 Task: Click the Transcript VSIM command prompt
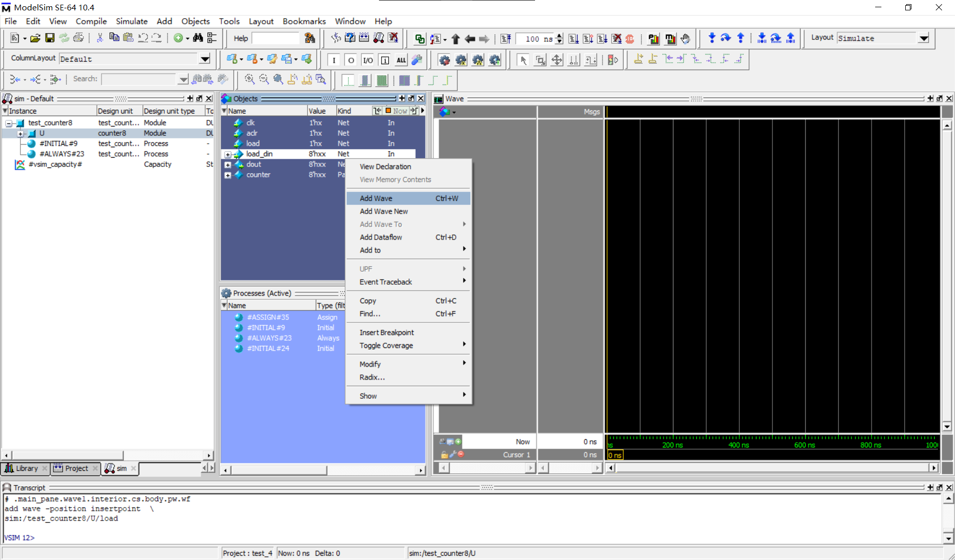[x=20, y=538]
